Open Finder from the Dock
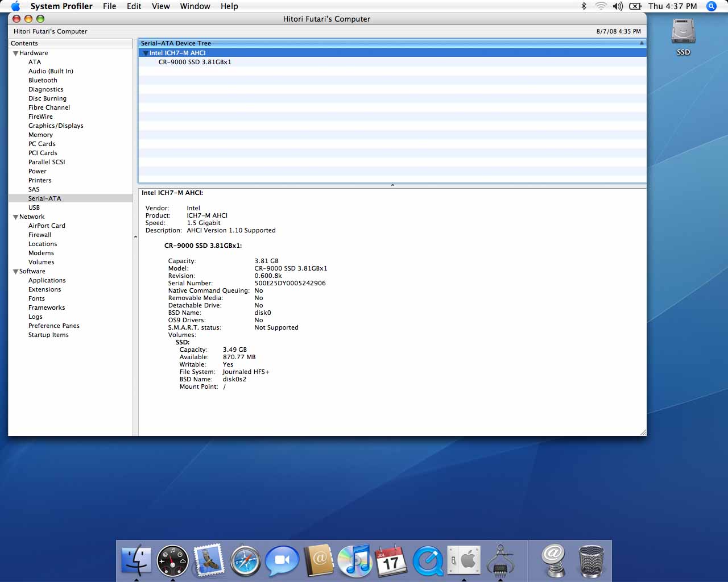This screenshot has width=728, height=582. click(x=136, y=560)
